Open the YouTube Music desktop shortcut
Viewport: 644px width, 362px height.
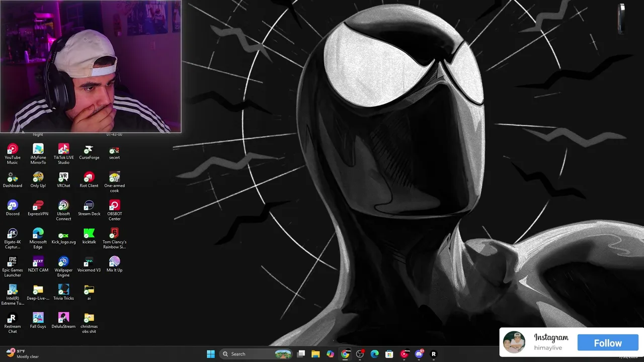tap(13, 154)
